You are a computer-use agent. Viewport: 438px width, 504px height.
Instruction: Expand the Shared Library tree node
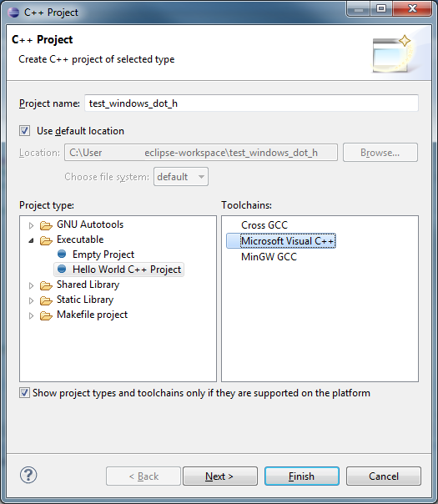click(31, 285)
